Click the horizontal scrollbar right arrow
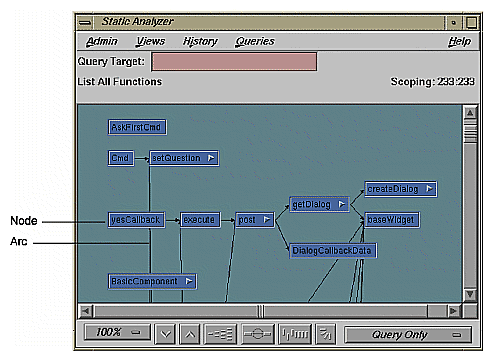Viewport: 494px width, 361px height. point(453,311)
